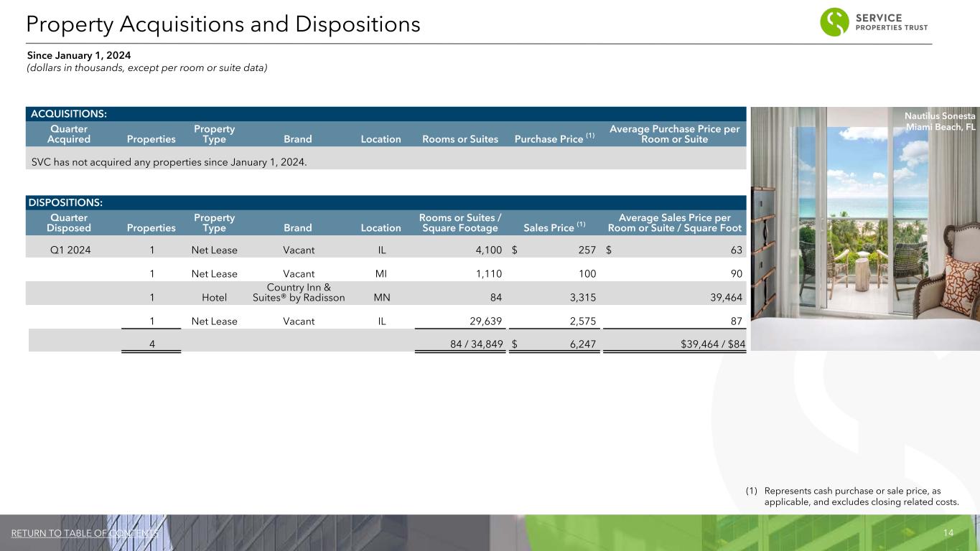Click the page number 14

point(948,533)
